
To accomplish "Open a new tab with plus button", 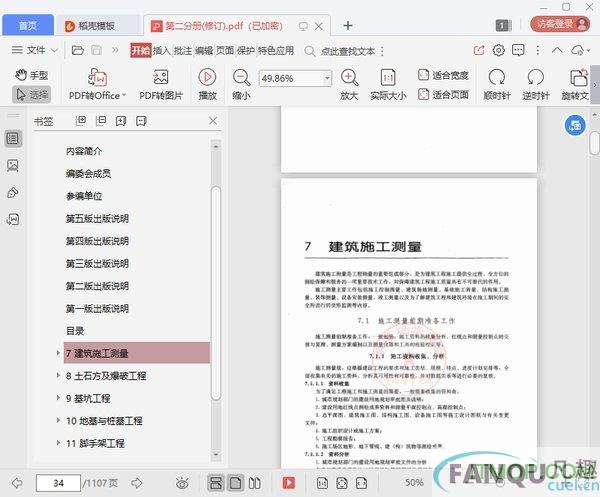I will (348, 26).
